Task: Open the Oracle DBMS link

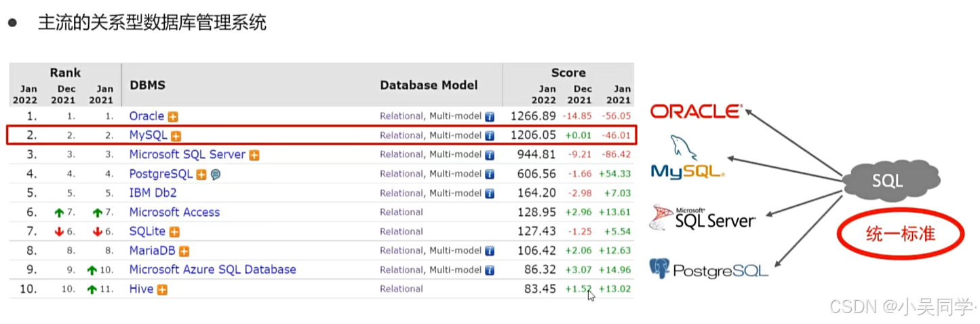Action: pyautogui.click(x=146, y=116)
